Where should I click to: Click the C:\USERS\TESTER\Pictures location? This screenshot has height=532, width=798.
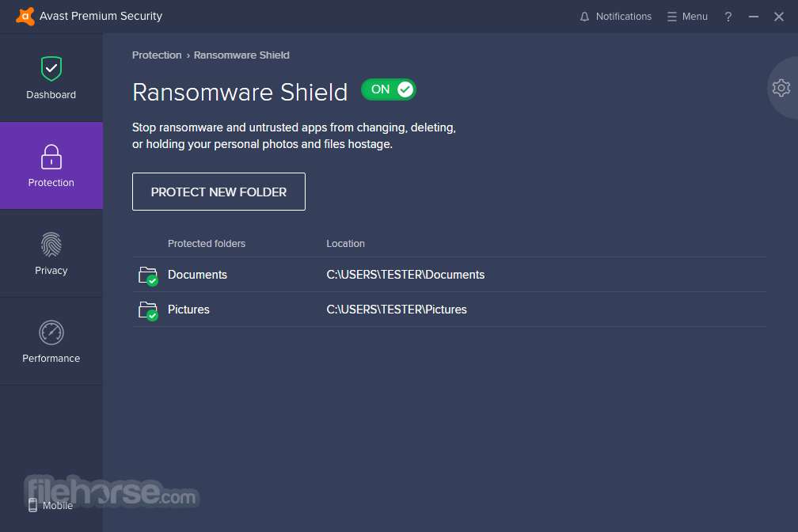(397, 310)
